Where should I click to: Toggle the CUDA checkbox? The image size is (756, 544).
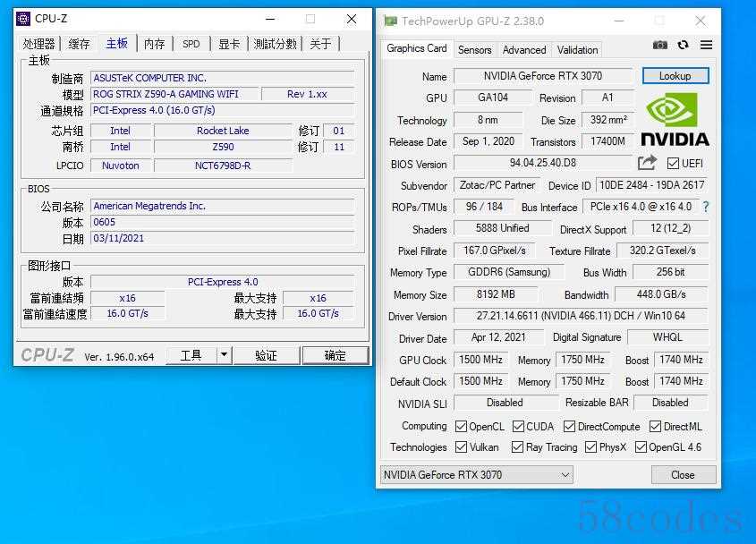(x=518, y=426)
